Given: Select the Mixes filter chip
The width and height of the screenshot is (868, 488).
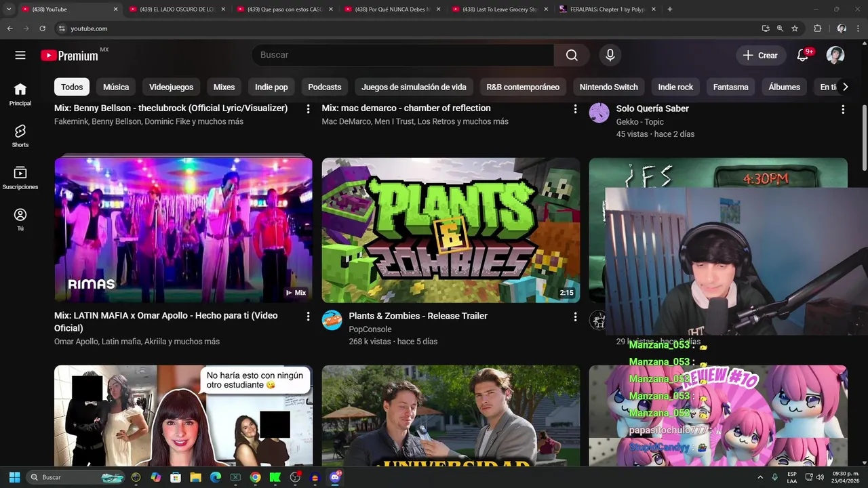Looking at the screenshot, I should [x=224, y=87].
